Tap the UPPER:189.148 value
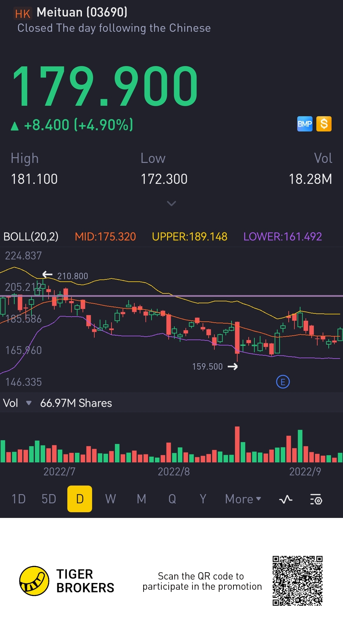343x644 pixels. click(190, 237)
